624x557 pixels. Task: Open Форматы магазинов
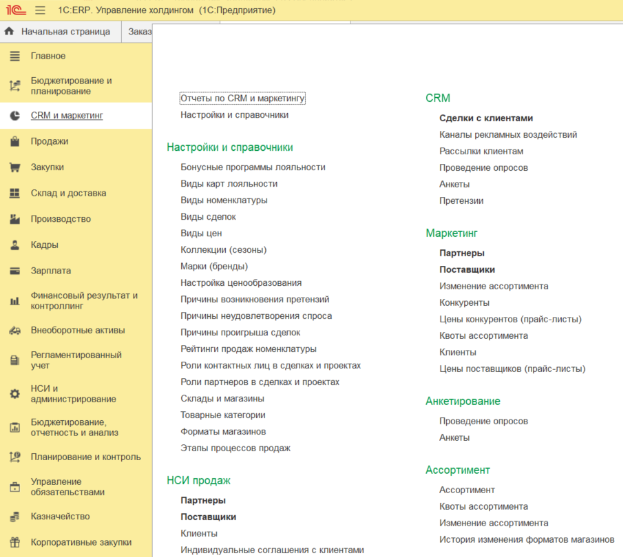223,432
